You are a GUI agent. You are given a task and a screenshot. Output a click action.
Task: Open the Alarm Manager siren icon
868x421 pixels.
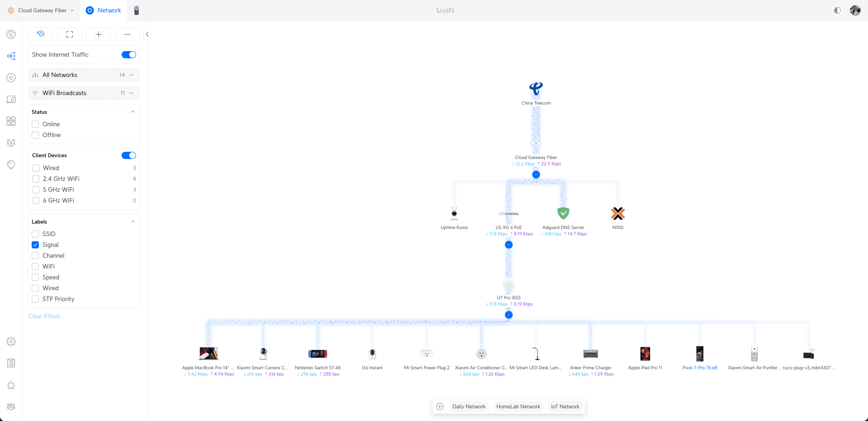(x=11, y=385)
